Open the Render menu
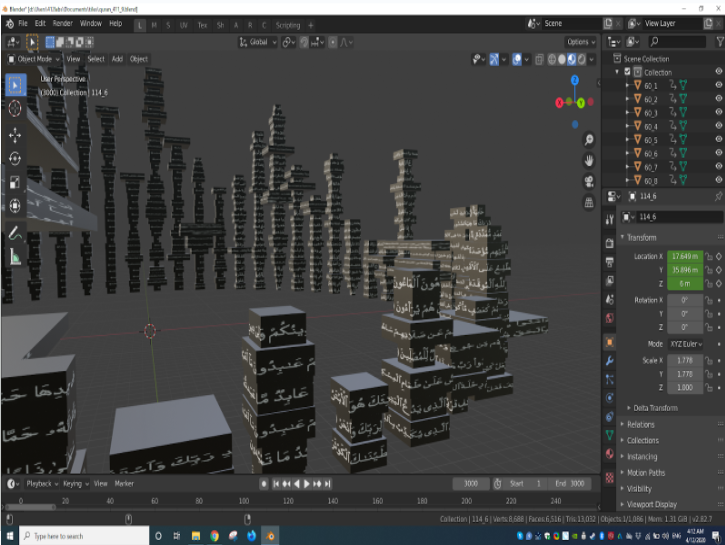Image resolution: width=725 pixels, height=545 pixels. point(62,23)
